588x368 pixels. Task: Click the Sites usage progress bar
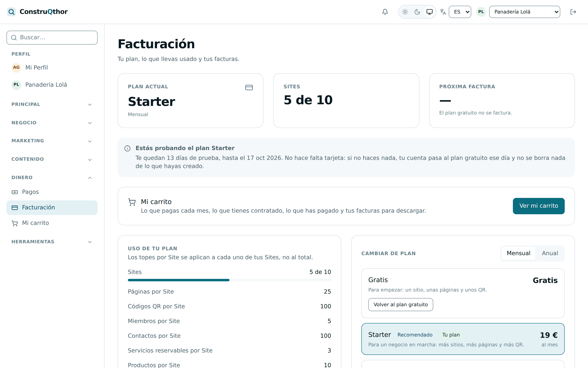coord(229,280)
